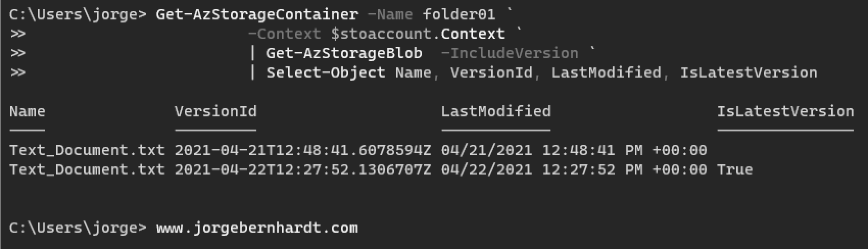Click the LastModified column header
Image resolution: width=868 pixels, height=249 pixels.
[496, 111]
